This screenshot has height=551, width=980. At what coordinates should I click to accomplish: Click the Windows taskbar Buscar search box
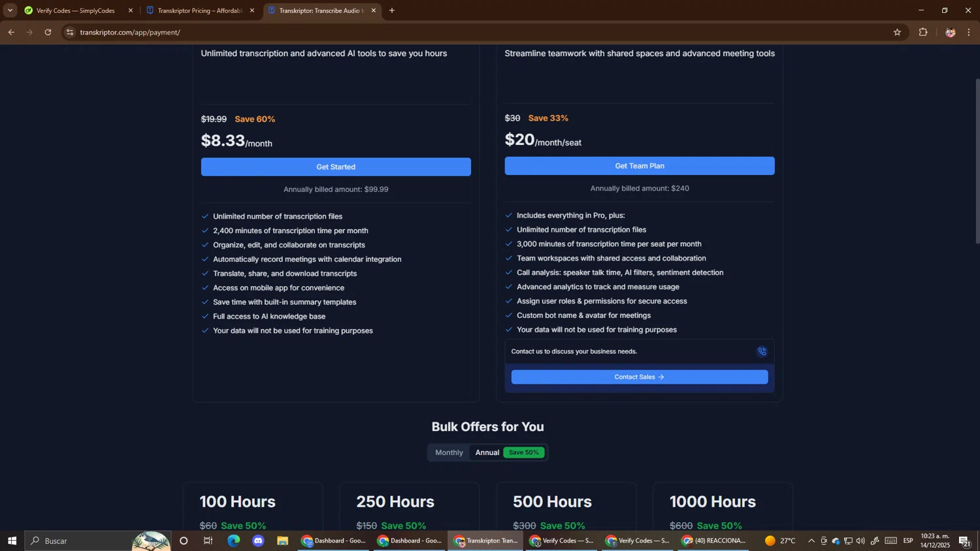click(98, 541)
